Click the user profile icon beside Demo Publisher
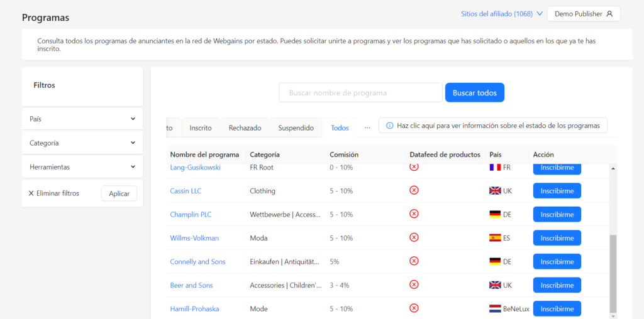Image resolution: width=644 pixels, height=319 pixels. (609, 14)
